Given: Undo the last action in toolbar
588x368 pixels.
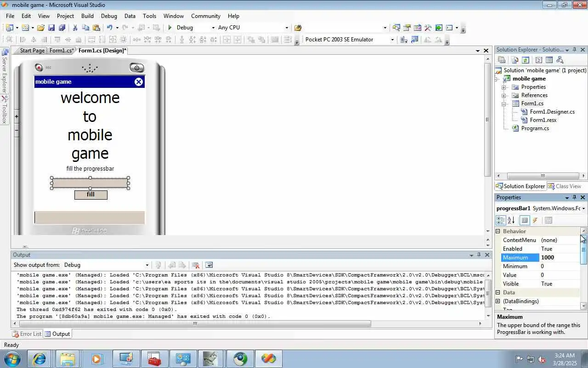Looking at the screenshot, I should 109,28.
